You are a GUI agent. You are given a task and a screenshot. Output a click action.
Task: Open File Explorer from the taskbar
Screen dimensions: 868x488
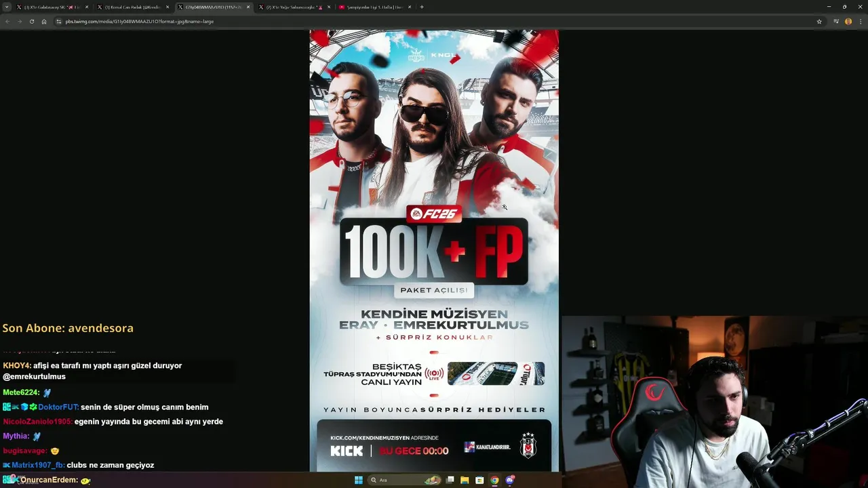point(465,480)
